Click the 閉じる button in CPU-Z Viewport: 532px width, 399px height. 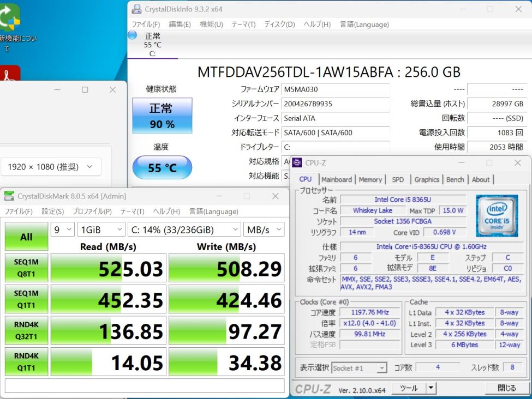point(506,388)
